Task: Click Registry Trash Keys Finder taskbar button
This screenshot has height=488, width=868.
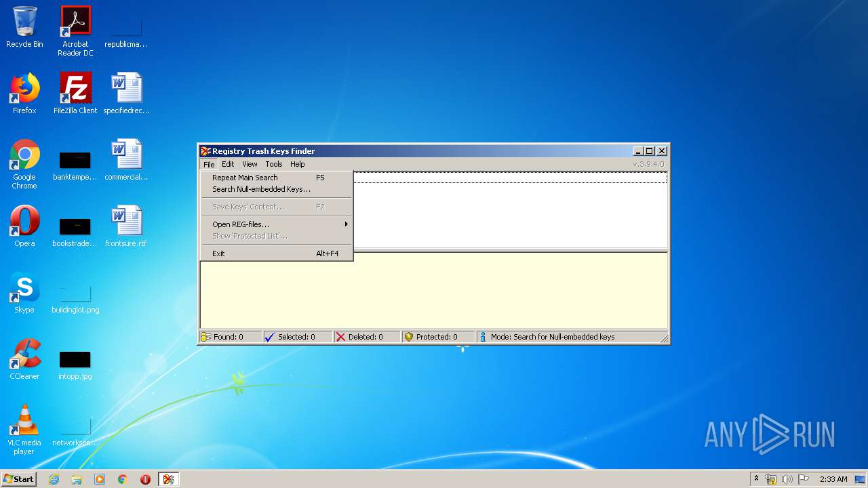Action: click(x=168, y=479)
